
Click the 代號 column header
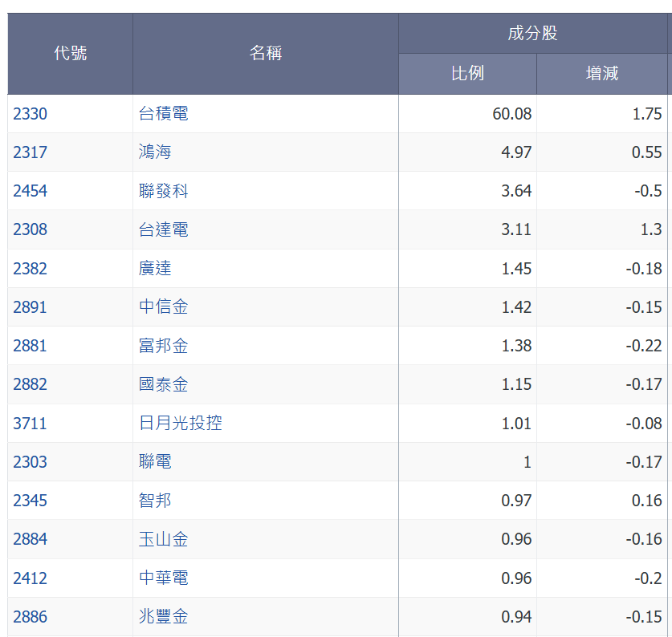(69, 53)
